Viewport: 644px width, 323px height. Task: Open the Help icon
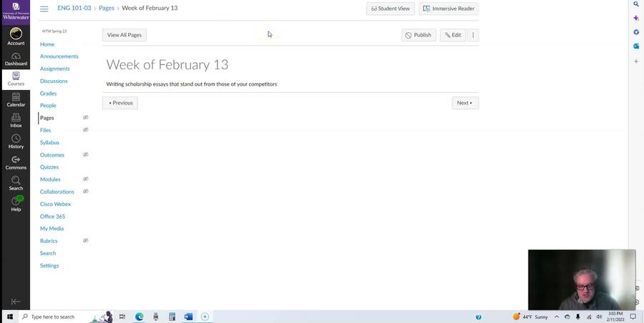[x=16, y=204]
